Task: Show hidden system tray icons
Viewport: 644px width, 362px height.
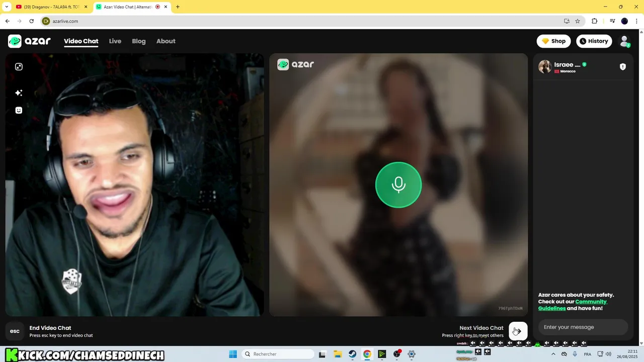Action: [553, 354]
